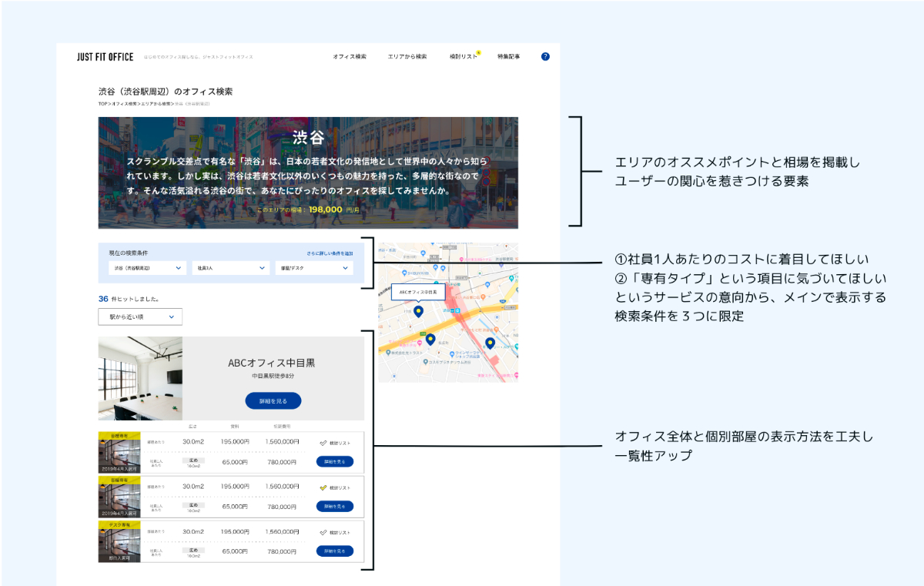Screen dimensions: 924x586
Task: Open the 渋谷（渋谷駅周辺） area dropdown
Action: pyautogui.click(x=148, y=268)
